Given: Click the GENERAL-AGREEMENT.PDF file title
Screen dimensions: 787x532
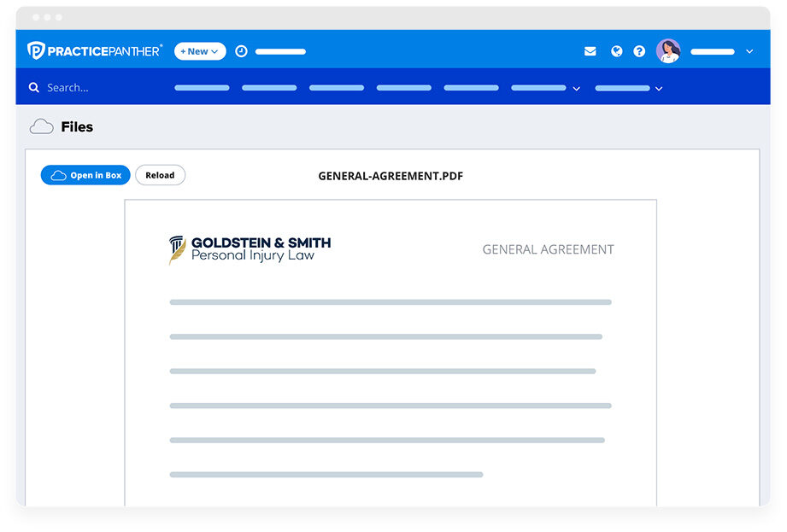Looking at the screenshot, I should point(391,177).
